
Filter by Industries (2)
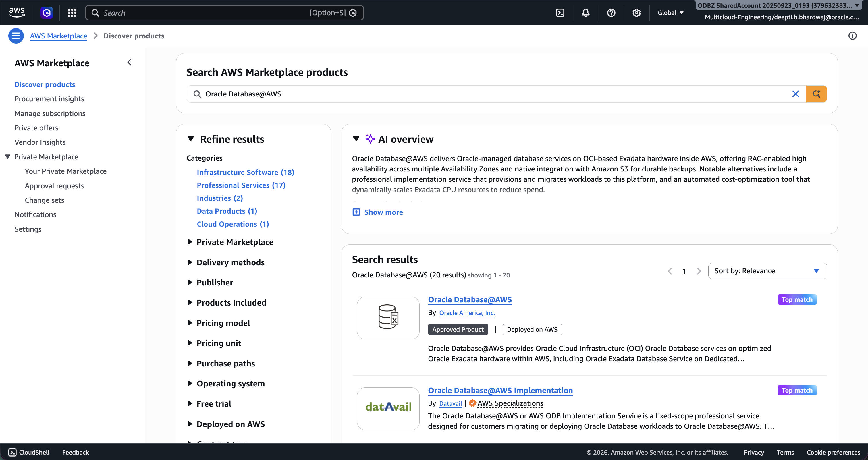point(220,198)
